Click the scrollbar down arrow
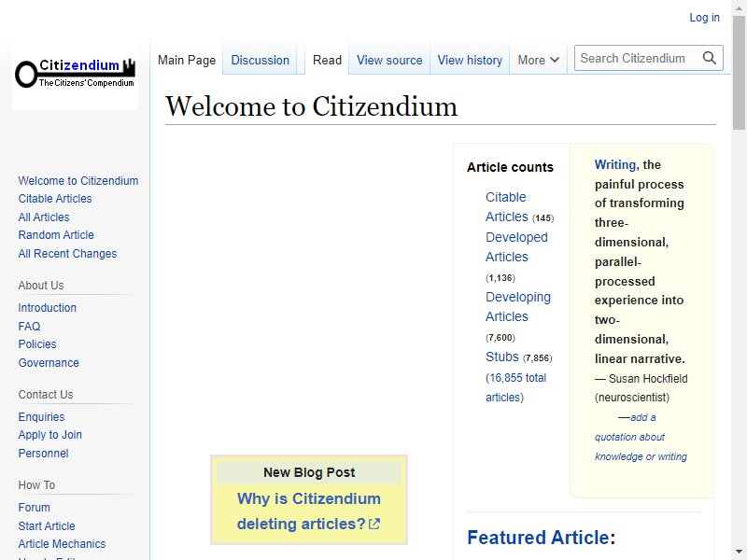 click(739, 553)
